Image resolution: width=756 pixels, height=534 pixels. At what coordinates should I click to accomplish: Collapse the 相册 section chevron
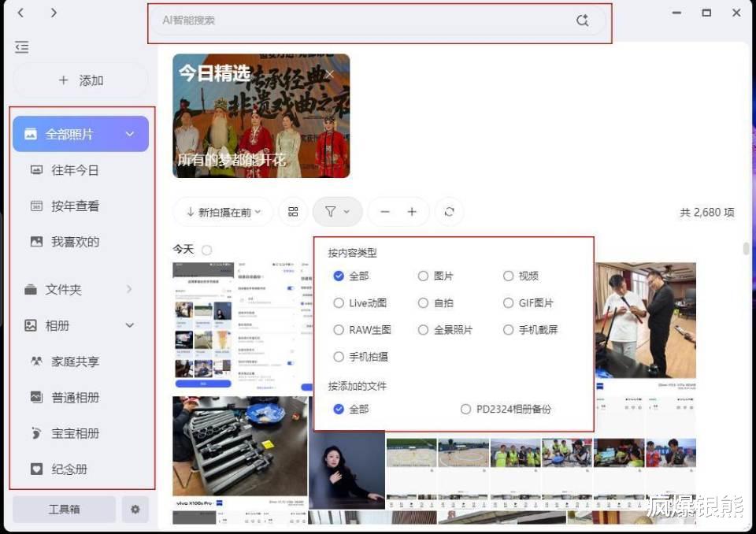(130, 325)
